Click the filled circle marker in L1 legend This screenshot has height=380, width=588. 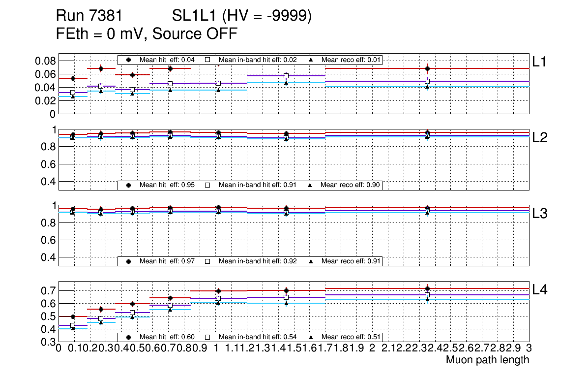[x=129, y=60]
